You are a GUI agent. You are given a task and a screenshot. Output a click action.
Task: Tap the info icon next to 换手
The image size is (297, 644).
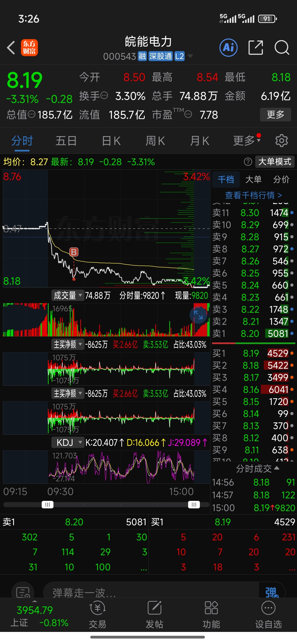104,95
